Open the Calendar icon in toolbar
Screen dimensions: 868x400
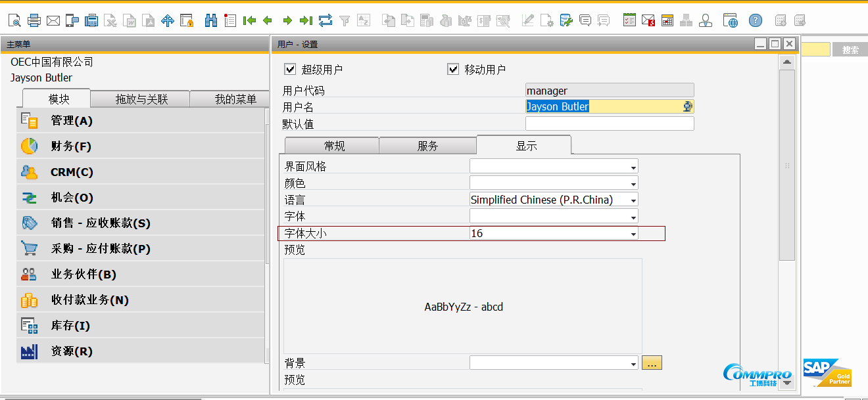point(667,20)
